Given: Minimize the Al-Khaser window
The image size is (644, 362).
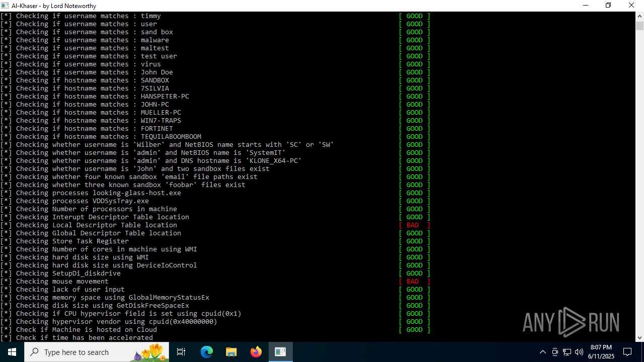Looking at the screenshot, I should (x=586, y=6).
